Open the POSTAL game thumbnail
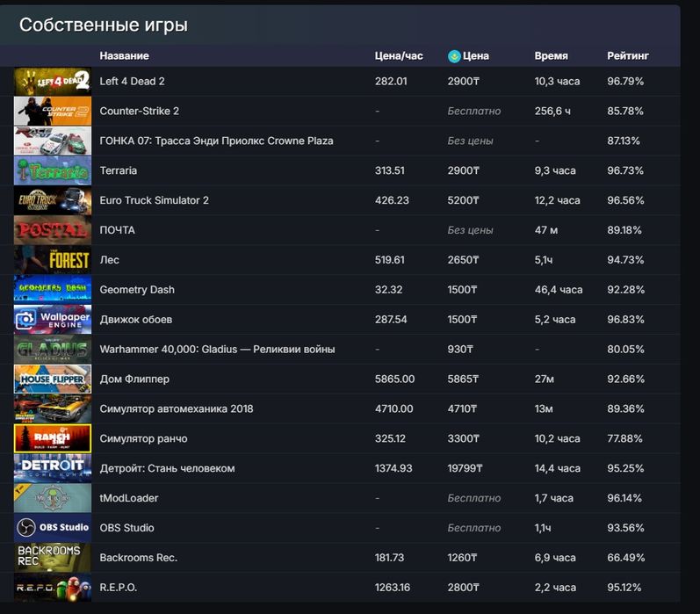The image size is (700, 614). point(53,230)
